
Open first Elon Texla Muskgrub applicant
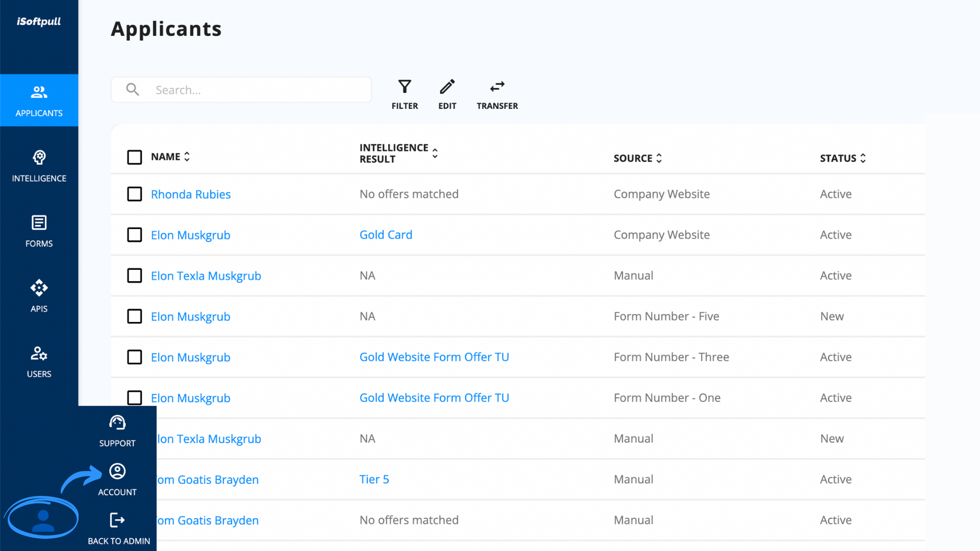[x=206, y=276]
